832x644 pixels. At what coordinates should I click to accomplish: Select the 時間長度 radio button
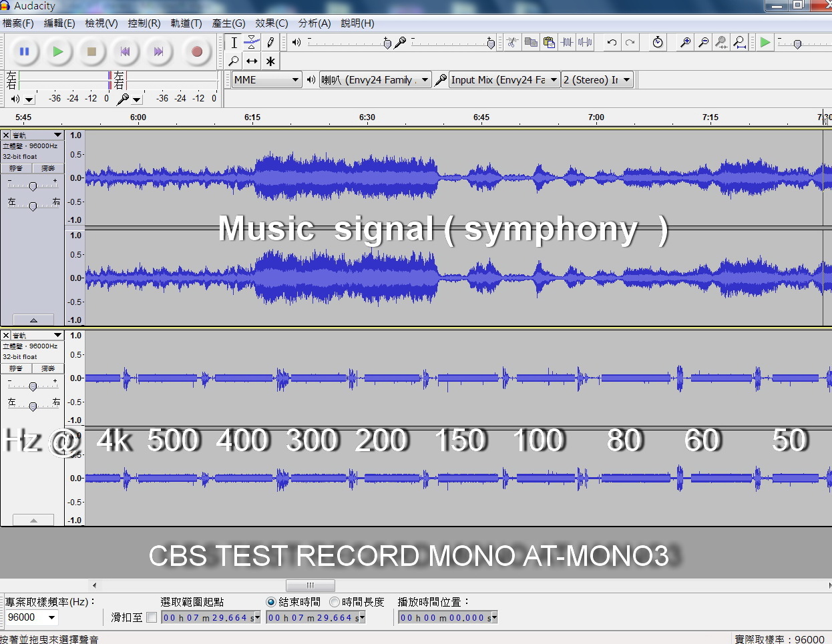pyautogui.click(x=334, y=602)
